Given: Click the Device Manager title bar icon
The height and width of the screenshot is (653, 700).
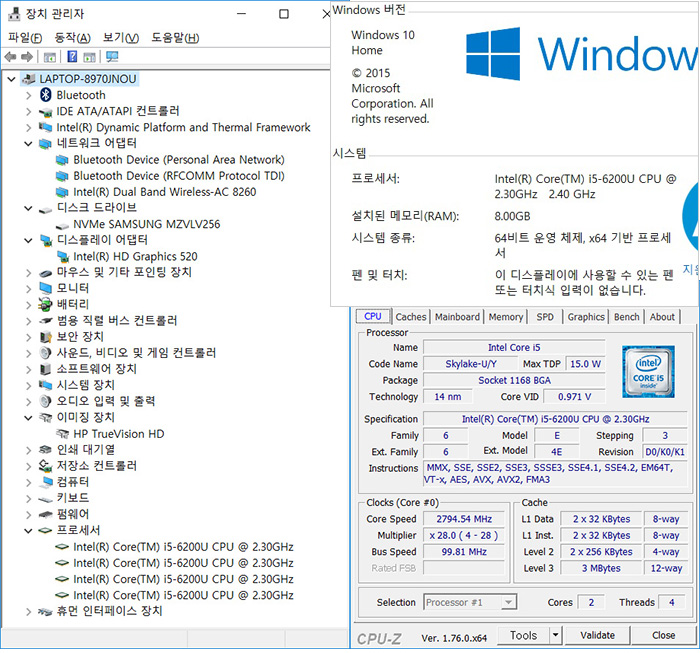Looking at the screenshot, I should click(14, 14).
